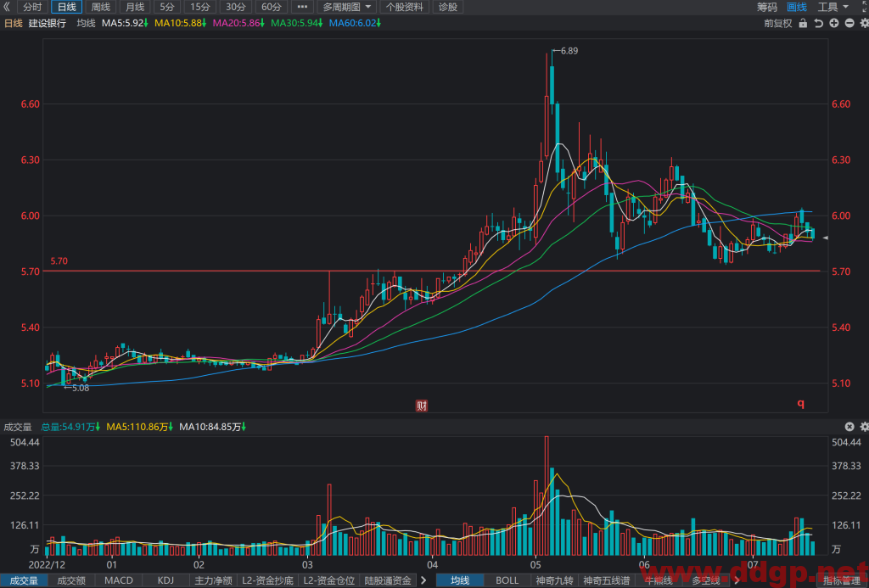869x588 pixels.
Task: Click the MA10:5.88 indicator value
Action: click(x=180, y=23)
